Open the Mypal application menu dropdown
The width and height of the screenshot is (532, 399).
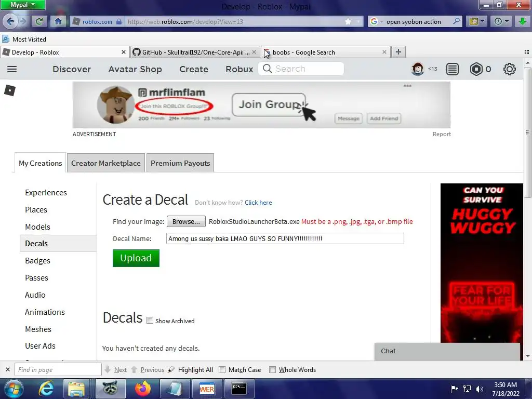pos(23,5)
